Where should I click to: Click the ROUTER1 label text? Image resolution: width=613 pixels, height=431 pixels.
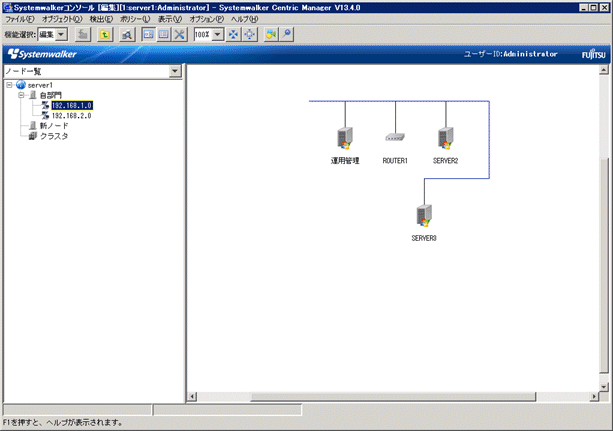(x=395, y=161)
